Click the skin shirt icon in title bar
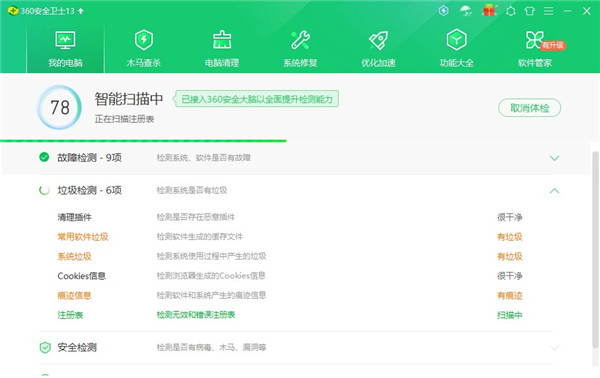Image resolution: width=600 pixels, height=378 pixels. coord(530,11)
